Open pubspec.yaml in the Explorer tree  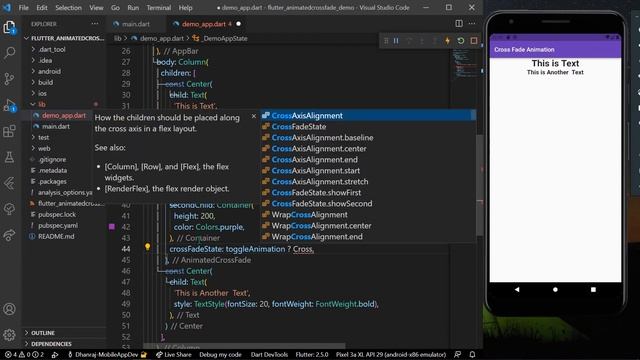pos(58,226)
